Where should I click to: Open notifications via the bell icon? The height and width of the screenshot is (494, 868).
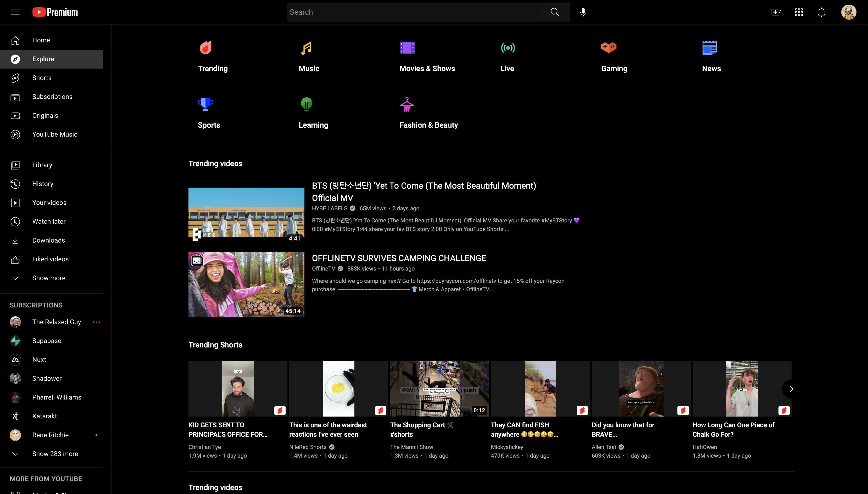click(x=821, y=12)
